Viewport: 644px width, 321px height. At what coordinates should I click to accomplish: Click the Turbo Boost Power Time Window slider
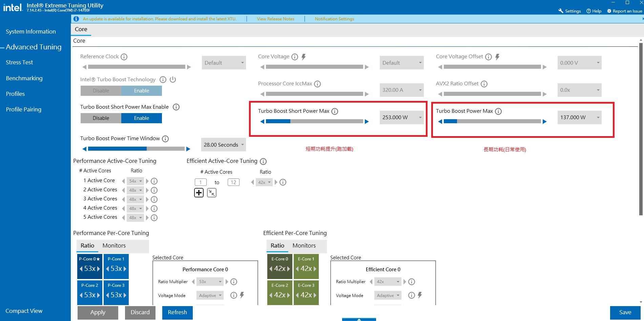136,149
